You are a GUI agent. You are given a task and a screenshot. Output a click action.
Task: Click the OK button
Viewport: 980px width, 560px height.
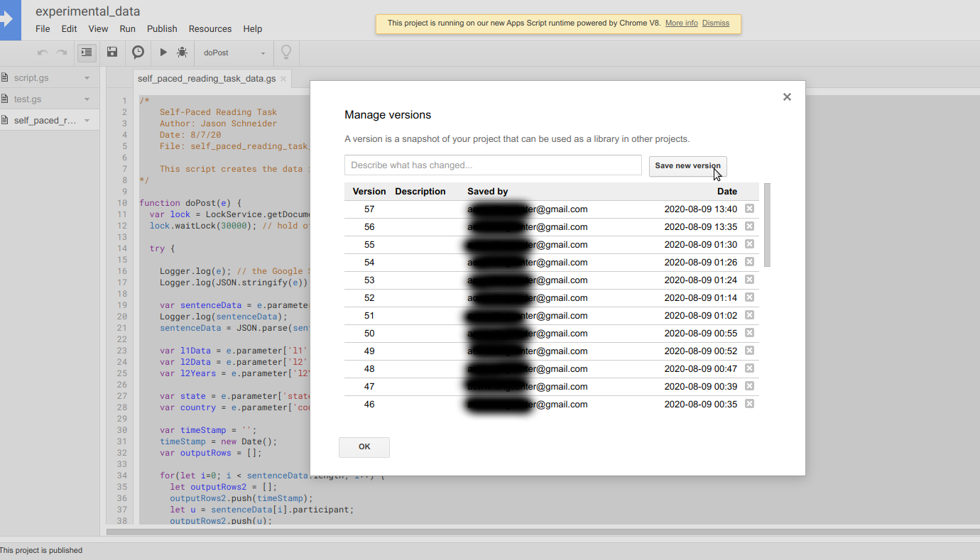[364, 447]
